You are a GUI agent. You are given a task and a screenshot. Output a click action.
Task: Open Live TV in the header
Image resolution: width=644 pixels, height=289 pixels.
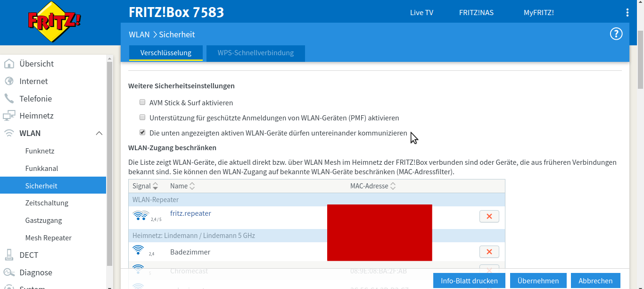[421, 13]
